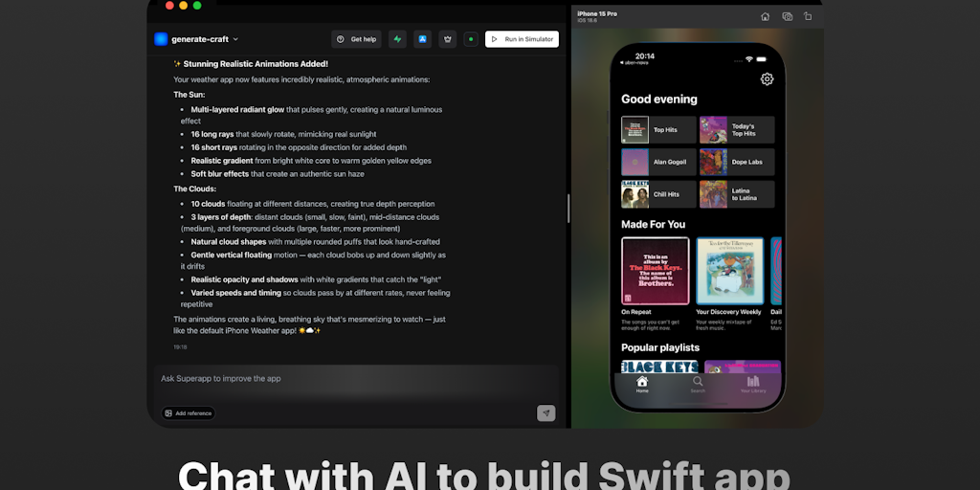980x490 pixels.
Task: Rotate the simulator device icon
Action: coord(808,16)
